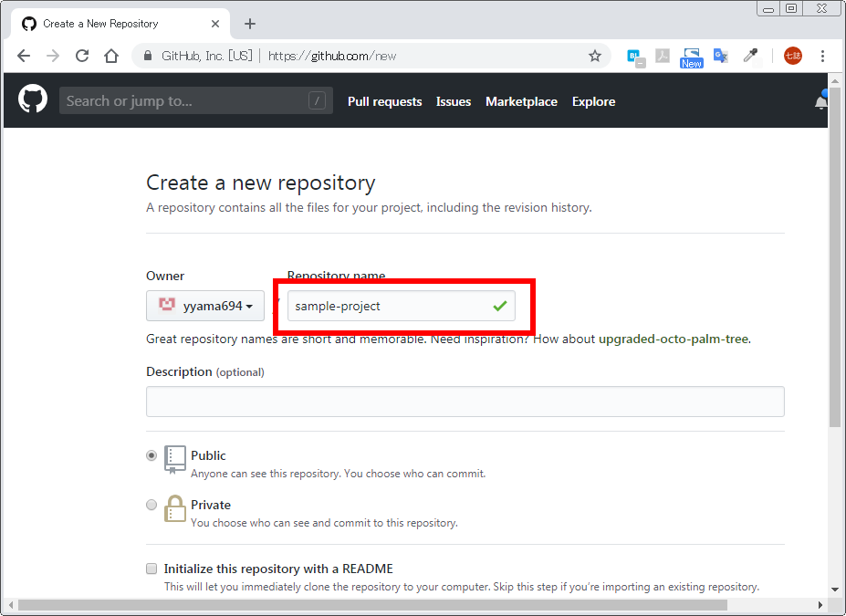Open Marketplace in the GitHub header

(x=521, y=101)
